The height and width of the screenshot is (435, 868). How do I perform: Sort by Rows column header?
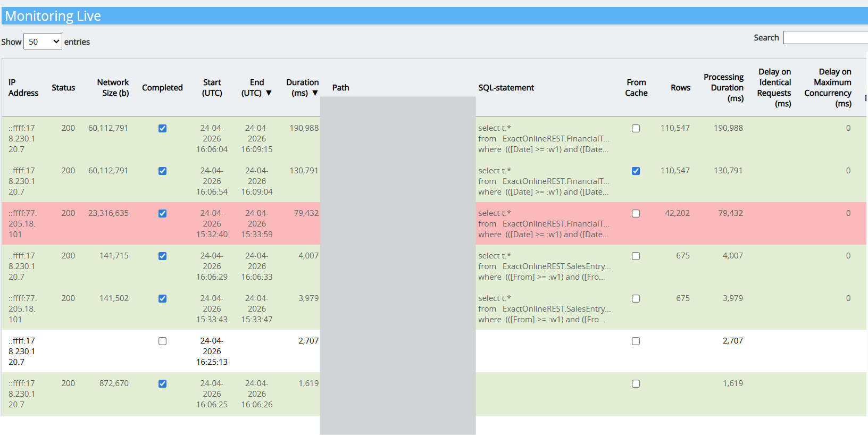pos(680,88)
